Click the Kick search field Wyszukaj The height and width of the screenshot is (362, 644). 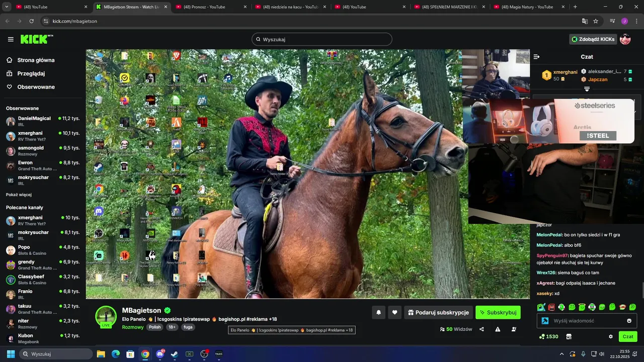click(322, 39)
